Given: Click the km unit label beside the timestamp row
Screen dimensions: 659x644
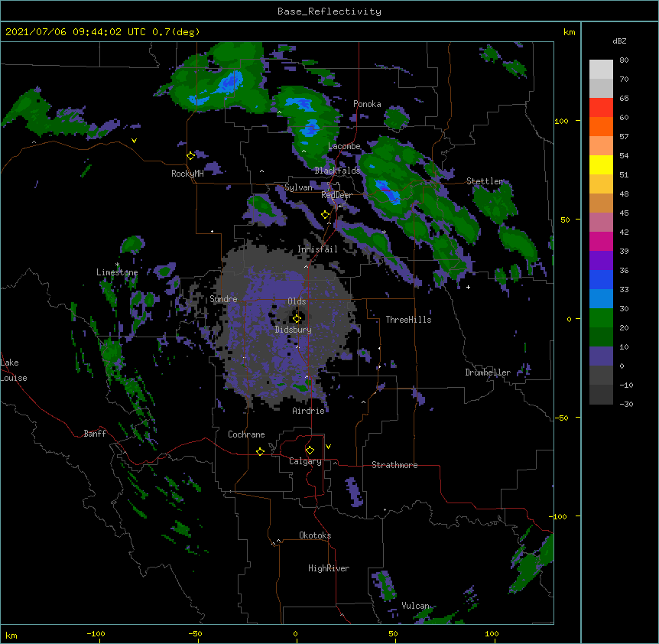Looking at the screenshot, I should point(570,32).
